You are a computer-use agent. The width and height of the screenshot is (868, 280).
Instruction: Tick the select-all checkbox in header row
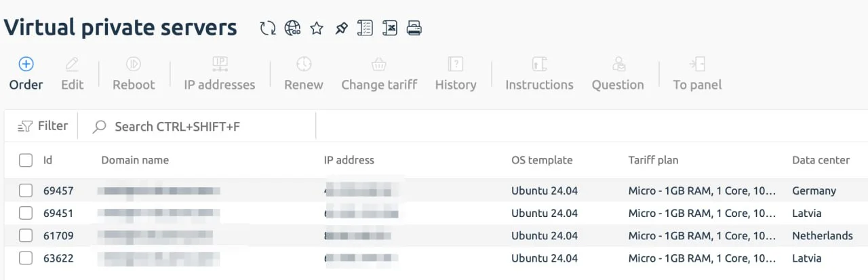click(x=26, y=161)
